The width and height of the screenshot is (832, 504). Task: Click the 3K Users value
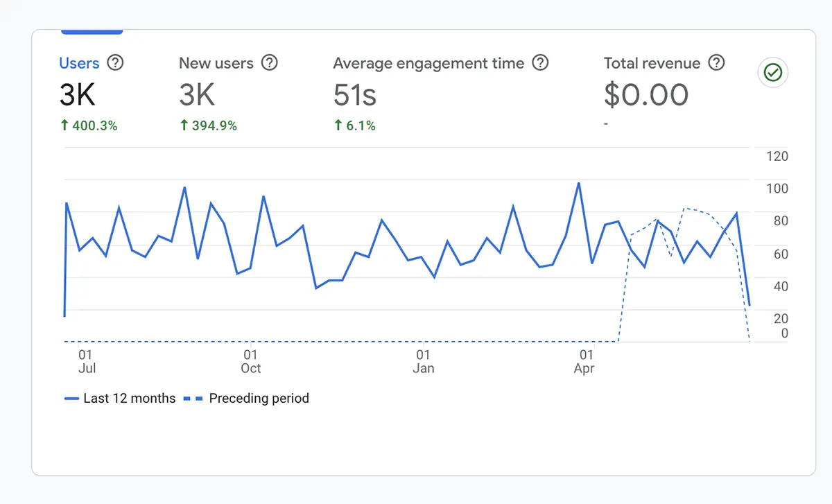tap(74, 95)
